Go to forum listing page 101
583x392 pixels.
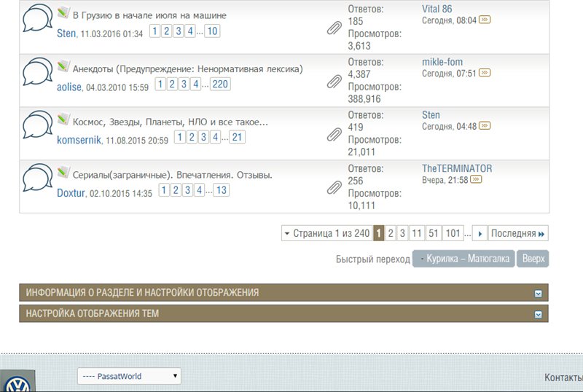[453, 234]
